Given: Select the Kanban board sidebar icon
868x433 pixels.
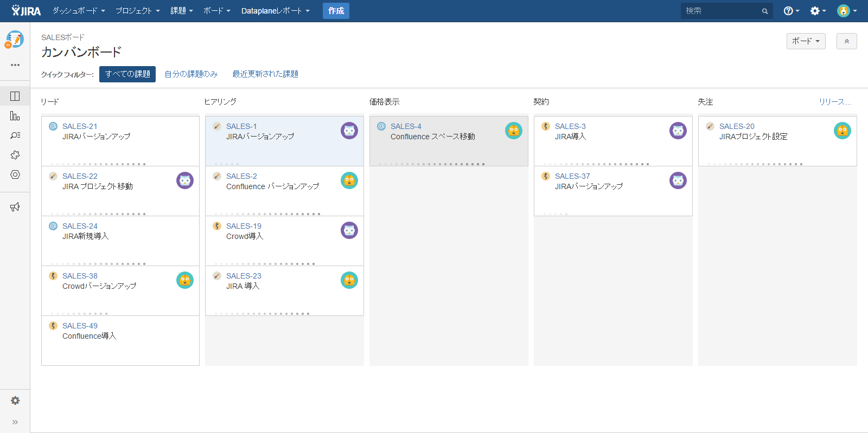Looking at the screenshot, I should click(x=15, y=96).
